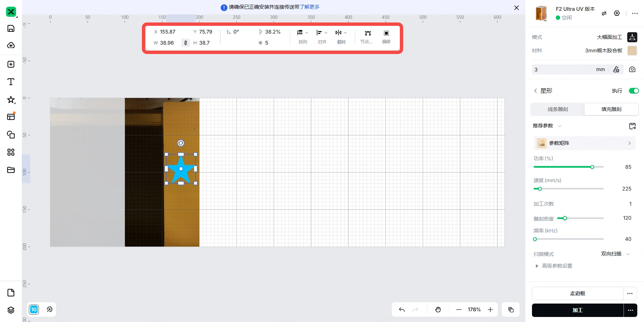Click the undo arrow
The image size is (644, 322).
pyautogui.click(x=402, y=310)
